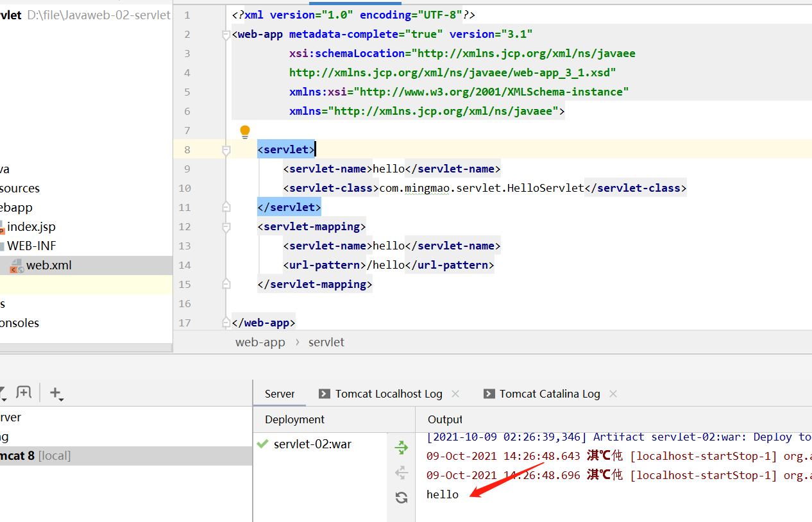The height and width of the screenshot is (522, 812).
Task: Click the D:\file\Javaweb-02-servlet project path
Action: [x=99, y=15]
